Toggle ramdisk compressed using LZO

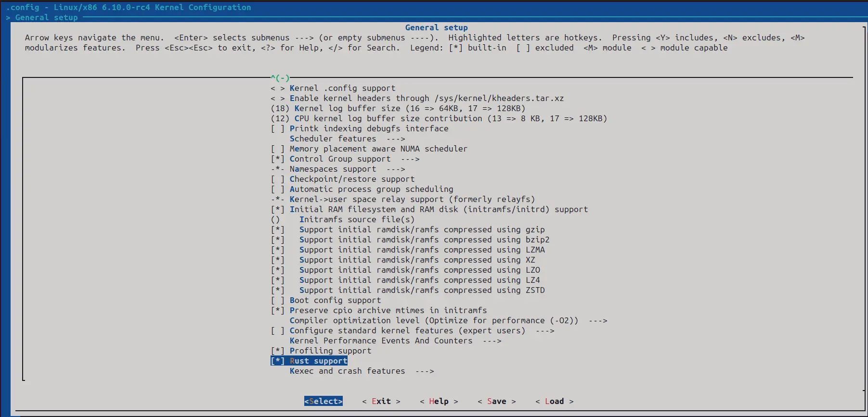point(405,270)
